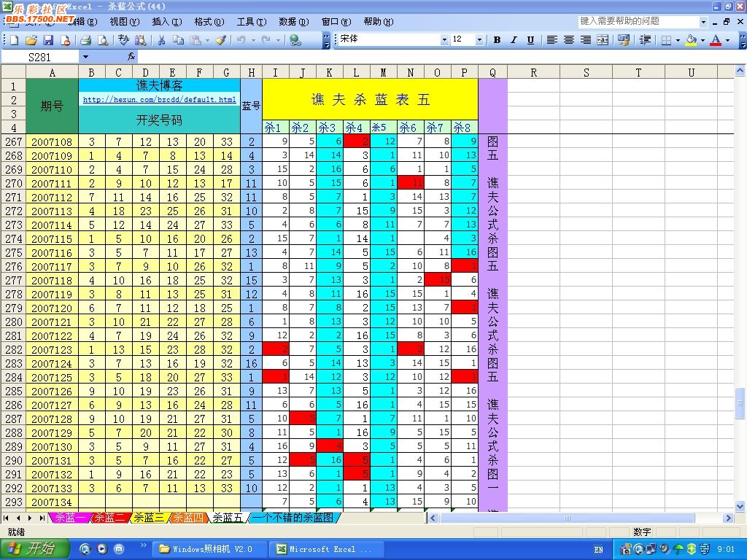Open the hexun.com blog hyperlink
747x560 pixels.
(160, 99)
